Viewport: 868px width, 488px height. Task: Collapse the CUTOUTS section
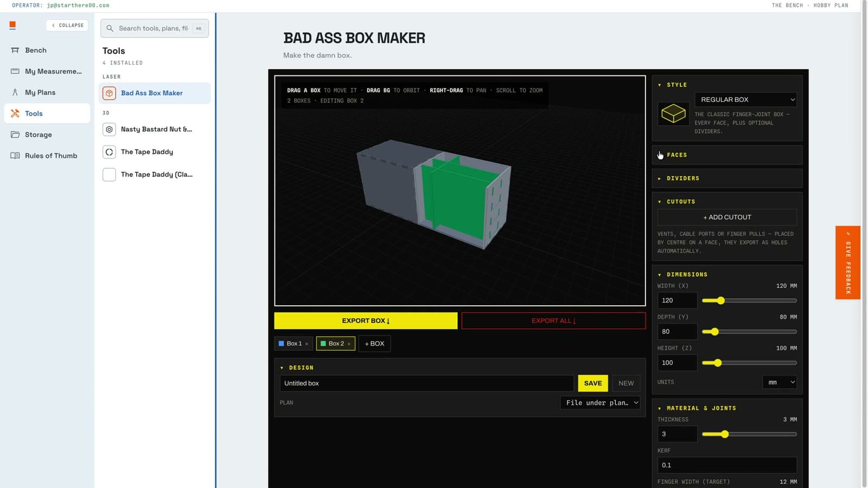pyautogui.click(x=727, y=202)
